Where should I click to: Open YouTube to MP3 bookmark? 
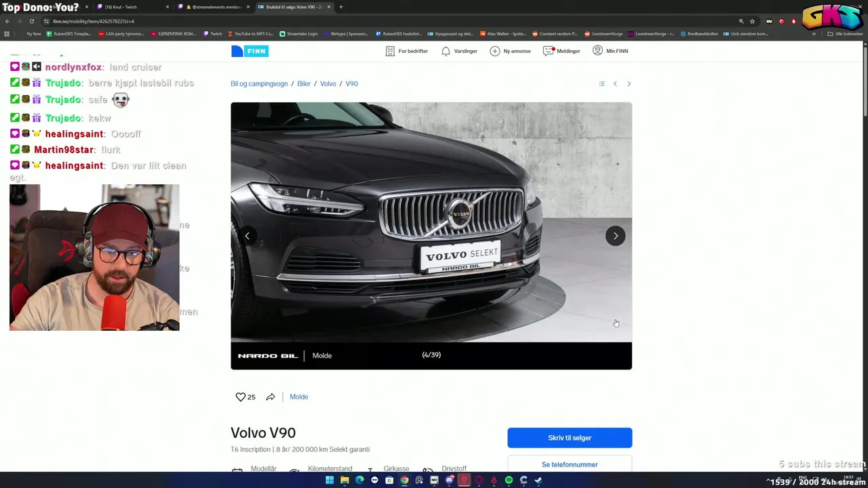tap(250, 34)
